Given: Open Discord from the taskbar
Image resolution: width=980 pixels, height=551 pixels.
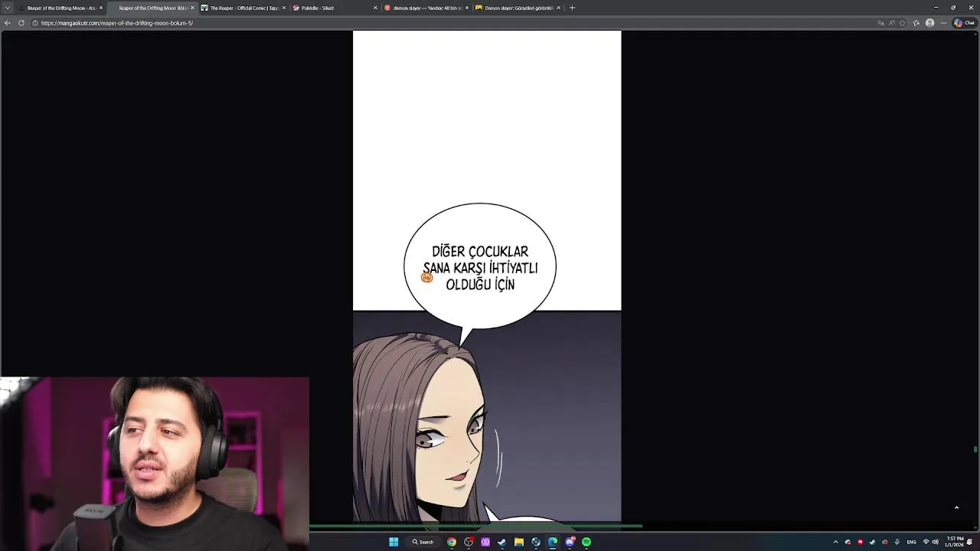Looking at the screenshot, I should [x=570, y=542].
